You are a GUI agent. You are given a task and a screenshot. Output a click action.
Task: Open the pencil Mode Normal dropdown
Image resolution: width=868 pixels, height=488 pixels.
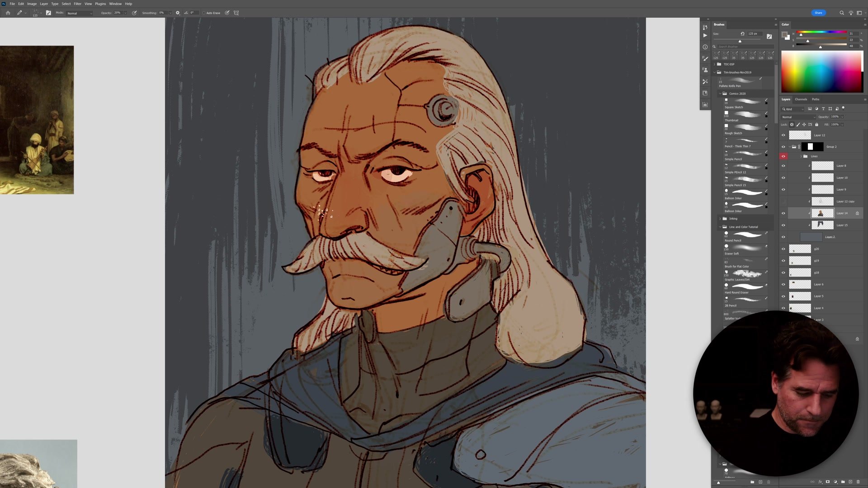(80, 13)
